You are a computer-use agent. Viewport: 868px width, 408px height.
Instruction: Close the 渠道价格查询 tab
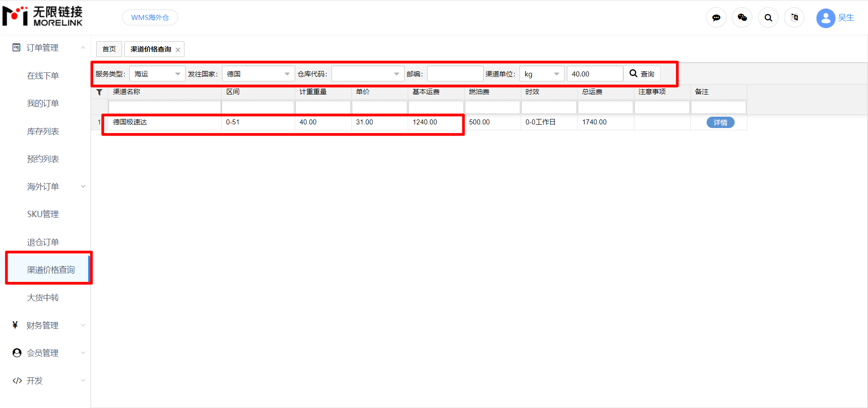click(178, 50)
